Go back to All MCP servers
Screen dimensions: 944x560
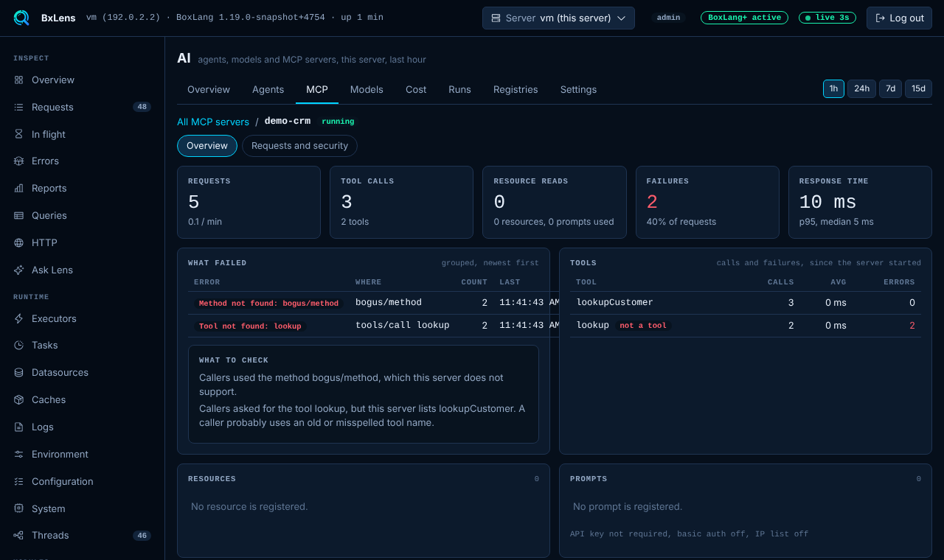[213, 122]
